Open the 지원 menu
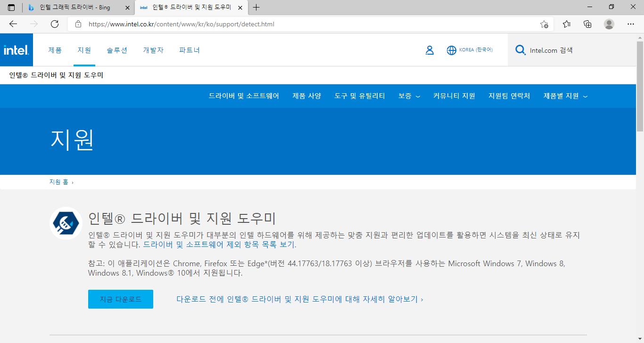This screenshot has height=343, width=644. click(x=84, y=50)
